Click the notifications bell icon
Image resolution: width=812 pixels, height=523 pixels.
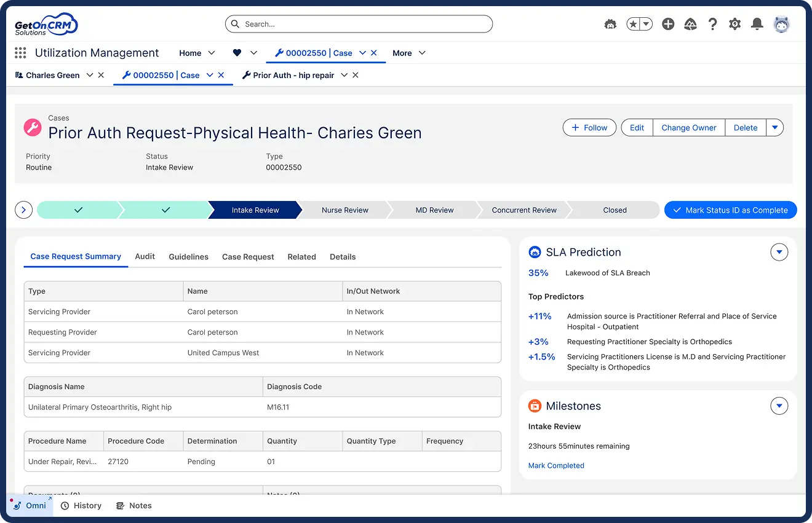coord(757,24)
